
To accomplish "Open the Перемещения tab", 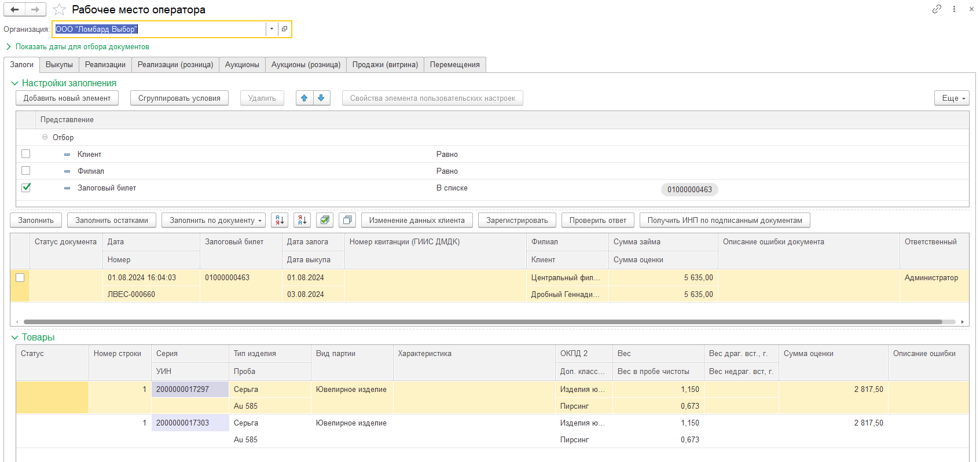I will click(x=455, y=64).
